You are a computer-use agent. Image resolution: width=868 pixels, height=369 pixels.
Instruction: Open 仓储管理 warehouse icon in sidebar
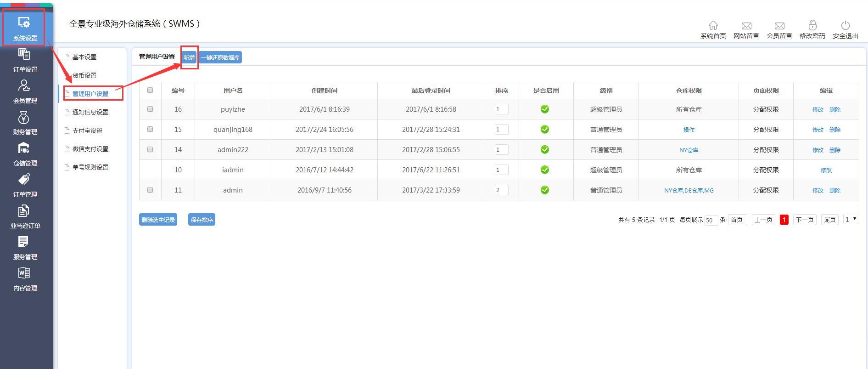(x=25, y=148)
